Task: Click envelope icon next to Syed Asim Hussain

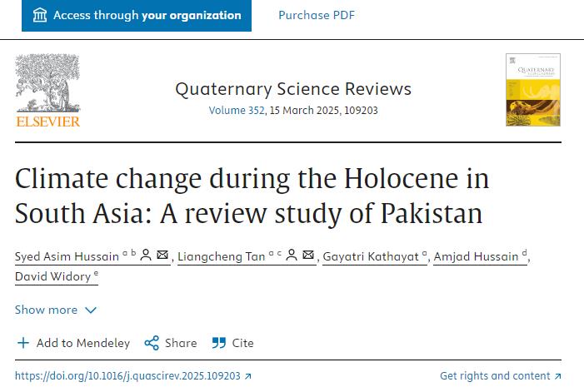Action: 162,256
